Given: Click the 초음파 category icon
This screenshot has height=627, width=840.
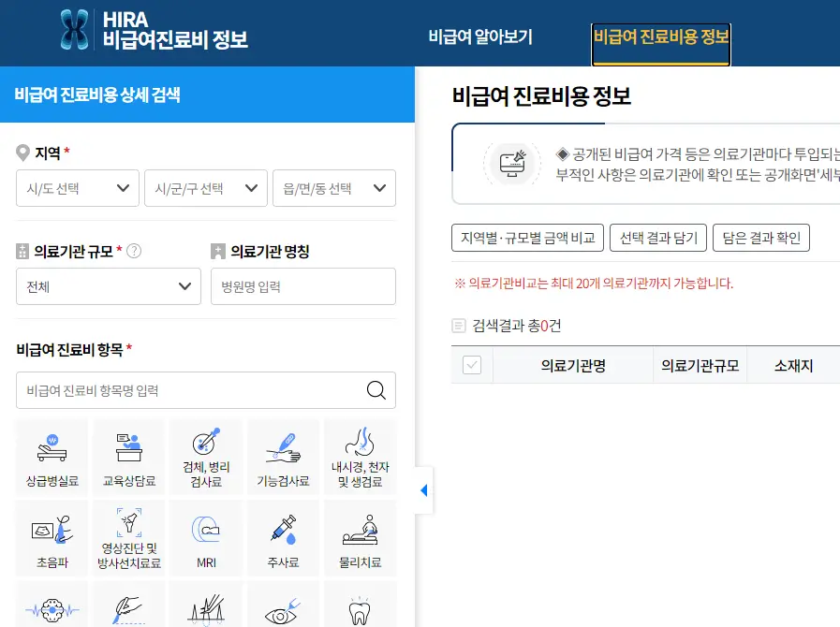Looking at the screenshot, I should click(52, 537).
